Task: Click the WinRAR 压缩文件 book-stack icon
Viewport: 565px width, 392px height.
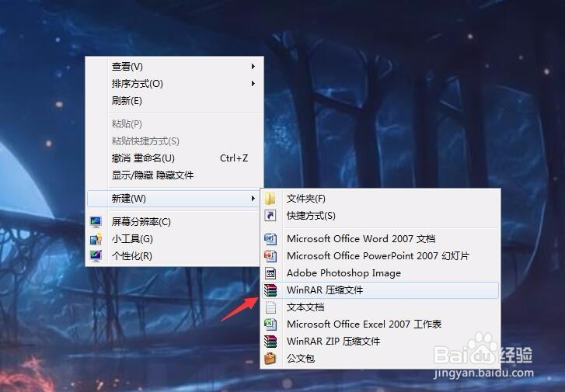Action: pyautogui.click(x=270, y=290)
